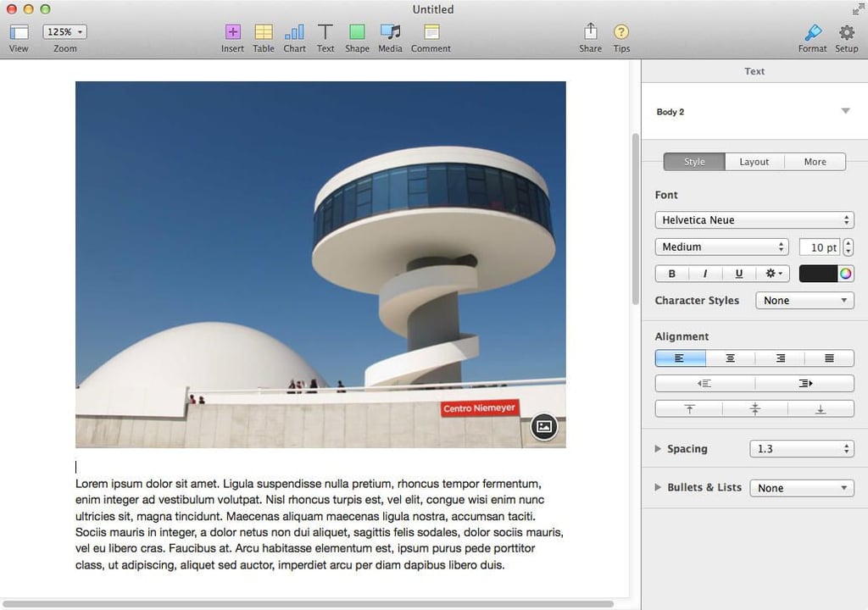Screen dimensions: 868x610
Task: Switch to the More tab
Action: 815,162
